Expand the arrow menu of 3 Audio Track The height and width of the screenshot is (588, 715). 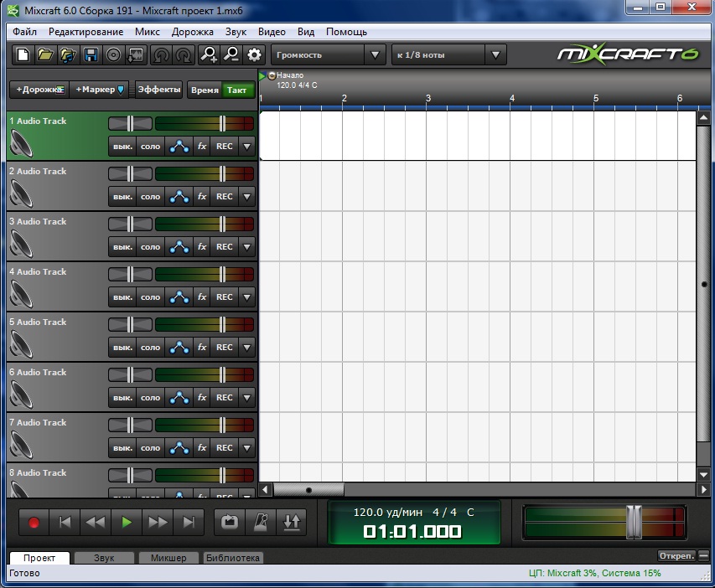click(247, 247)
